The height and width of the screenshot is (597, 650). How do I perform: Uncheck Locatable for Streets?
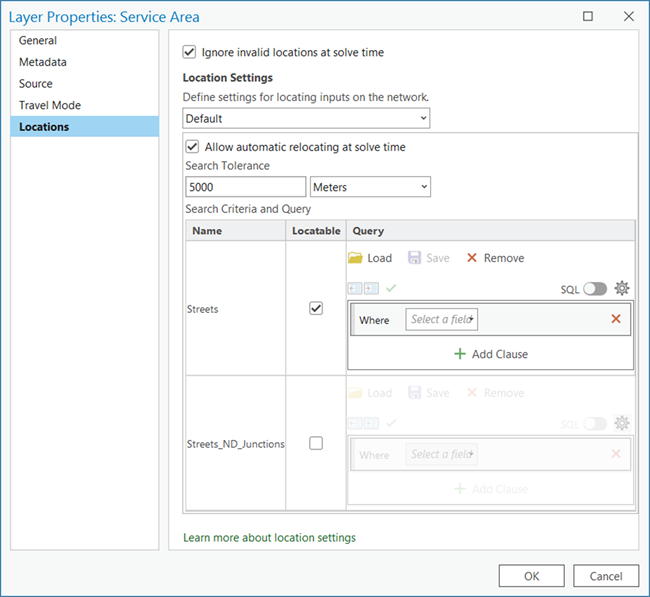click(316, 309)
